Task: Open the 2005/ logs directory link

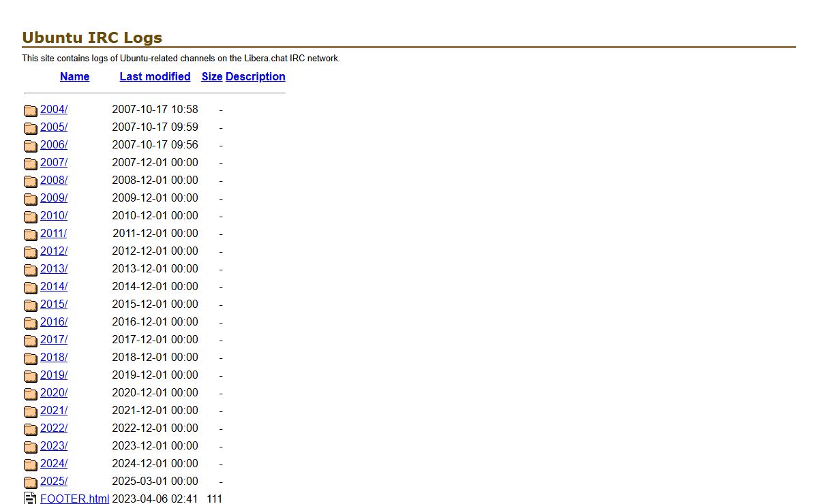Action: [x=54, y=127]
